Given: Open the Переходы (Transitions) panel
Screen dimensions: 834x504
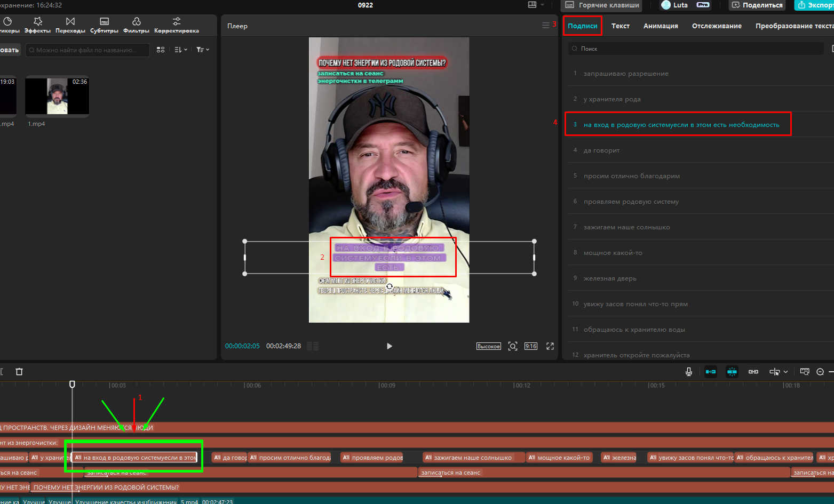Looking at the screenshot, I should (70, 25).
